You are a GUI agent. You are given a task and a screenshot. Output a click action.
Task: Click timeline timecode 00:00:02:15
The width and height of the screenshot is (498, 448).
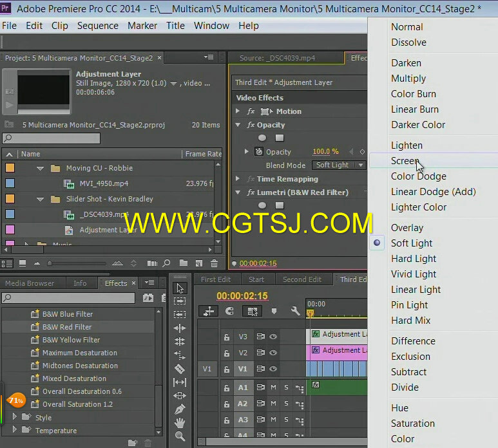click(242, 295)
